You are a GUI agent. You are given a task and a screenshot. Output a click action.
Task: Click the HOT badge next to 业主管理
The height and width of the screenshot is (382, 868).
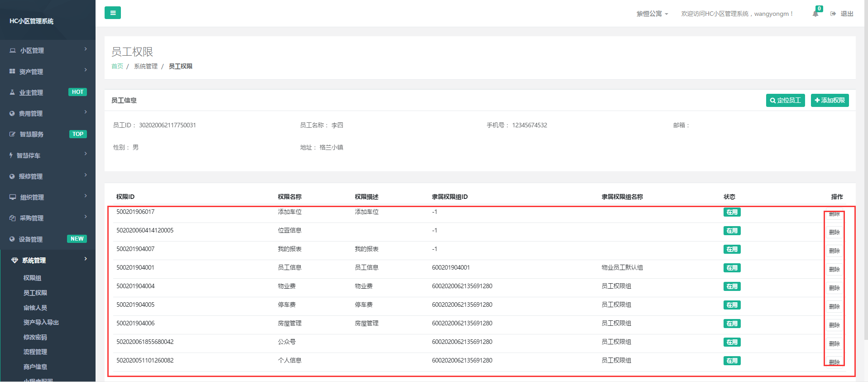[x=77, y=92]
